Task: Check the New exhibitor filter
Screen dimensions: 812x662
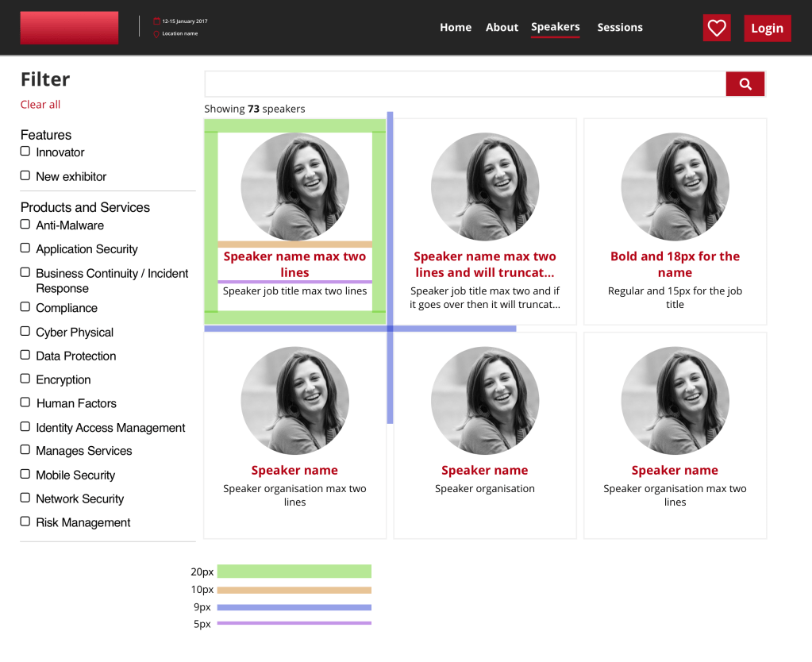Action: [25, 175]
